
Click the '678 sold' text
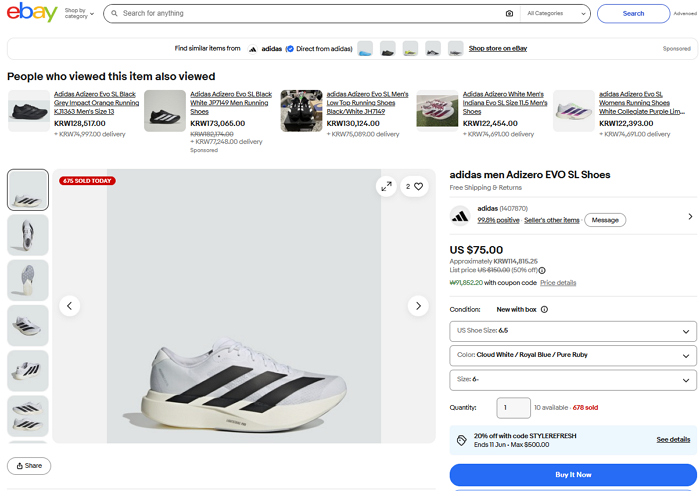585,408
